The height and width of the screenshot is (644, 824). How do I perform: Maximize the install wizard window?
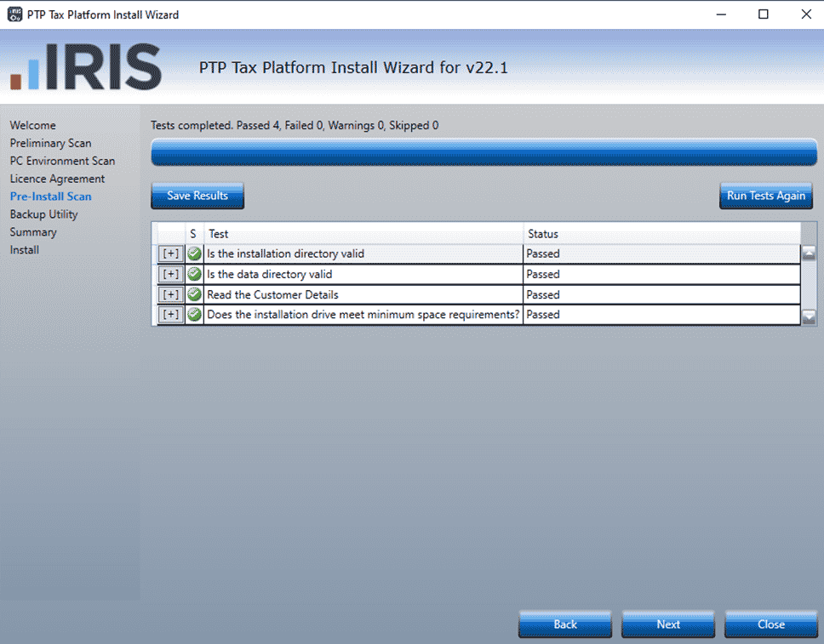(764, 14)
